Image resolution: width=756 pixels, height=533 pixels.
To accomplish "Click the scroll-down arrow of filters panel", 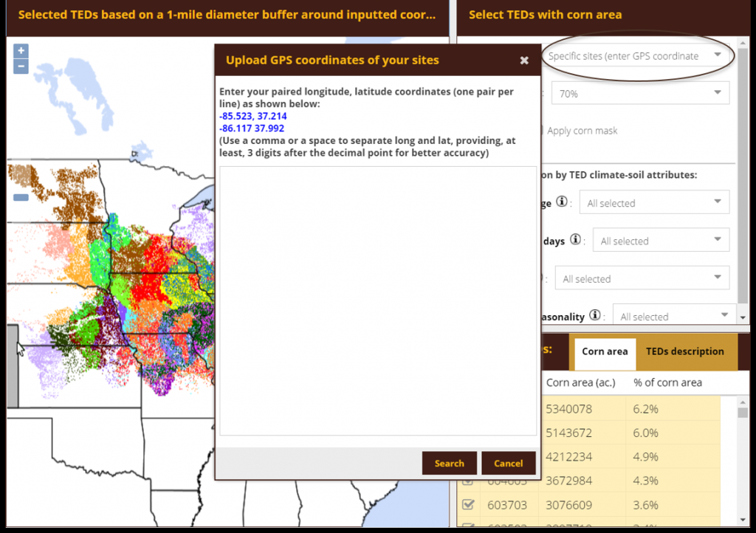I will tap(743, 317).
